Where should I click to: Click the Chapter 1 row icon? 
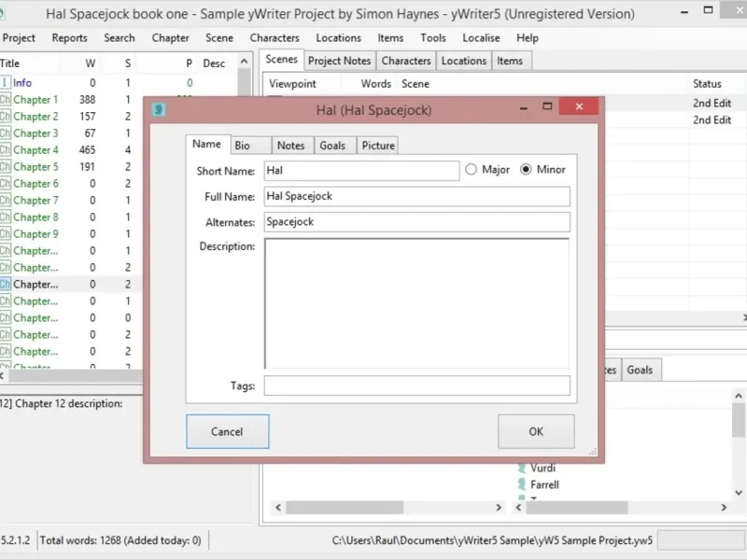point(5,100)
